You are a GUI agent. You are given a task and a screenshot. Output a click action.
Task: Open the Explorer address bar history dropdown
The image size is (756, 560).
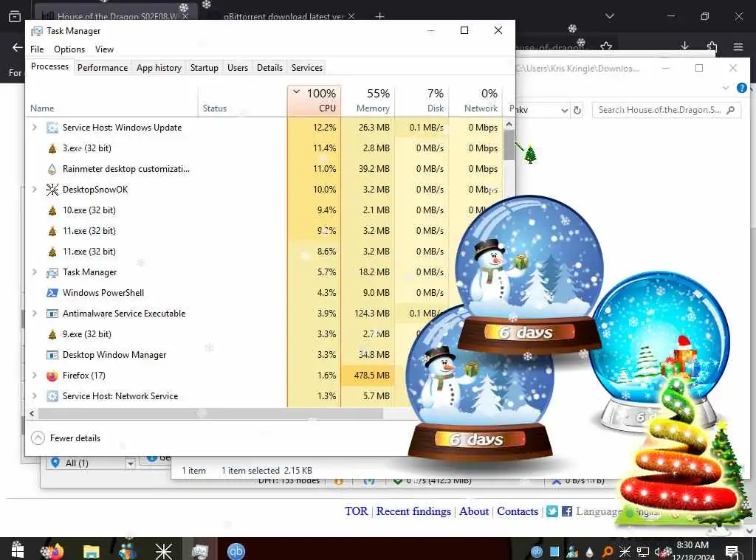point(565,111)
